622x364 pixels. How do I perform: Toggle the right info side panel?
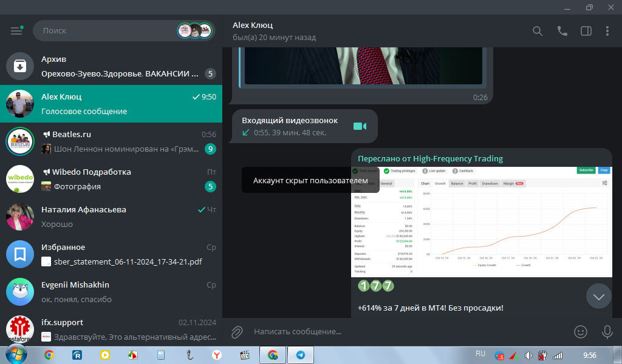[586, 31]
